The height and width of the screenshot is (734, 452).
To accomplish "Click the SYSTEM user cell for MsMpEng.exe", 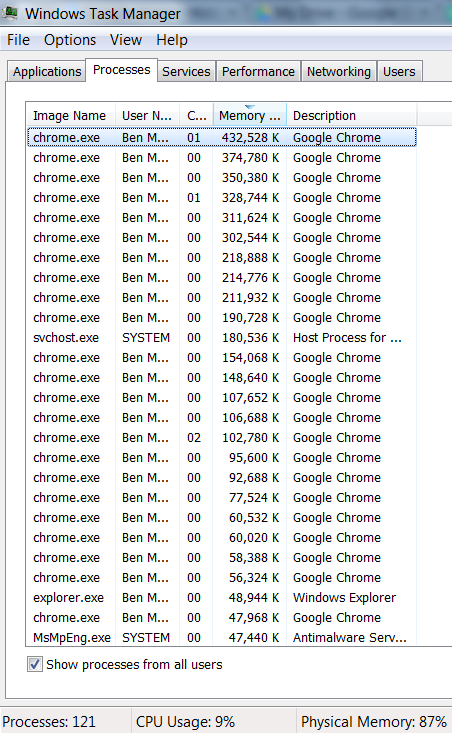I will point(146,638).
